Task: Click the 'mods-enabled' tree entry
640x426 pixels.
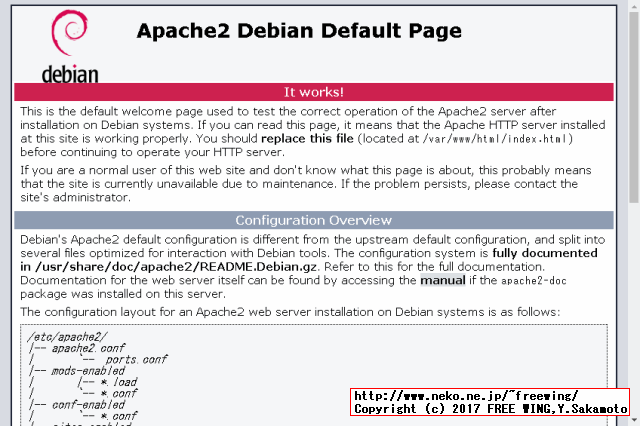Action: 88,371
